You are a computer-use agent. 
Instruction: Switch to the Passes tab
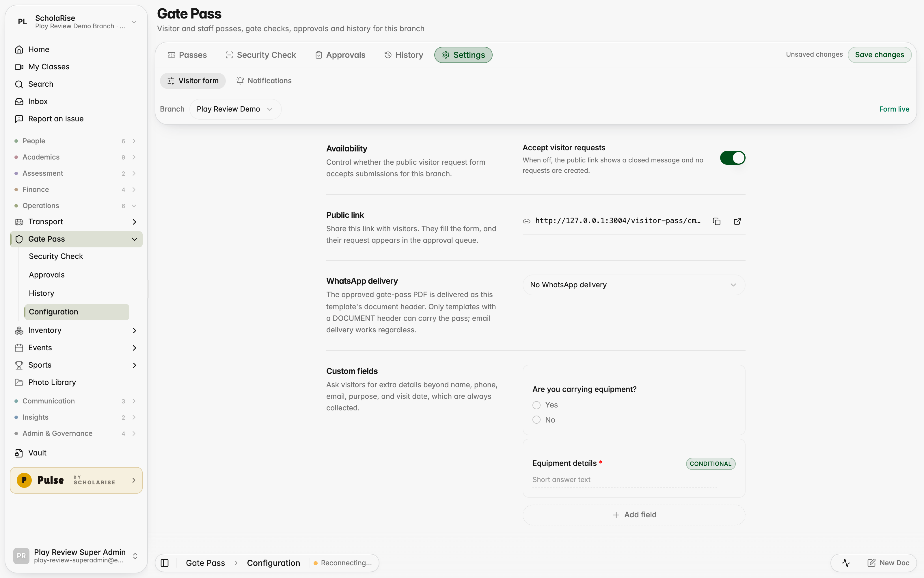[x=187, y=55]
